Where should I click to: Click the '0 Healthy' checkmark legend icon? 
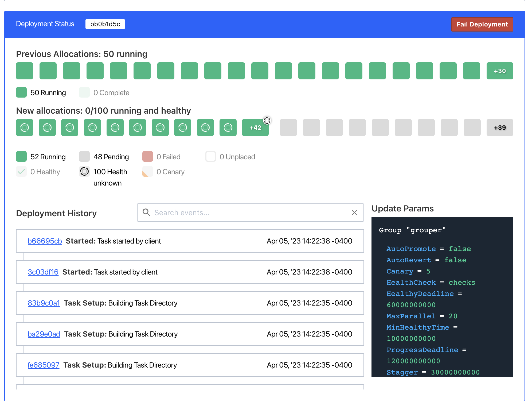[21, 172]
